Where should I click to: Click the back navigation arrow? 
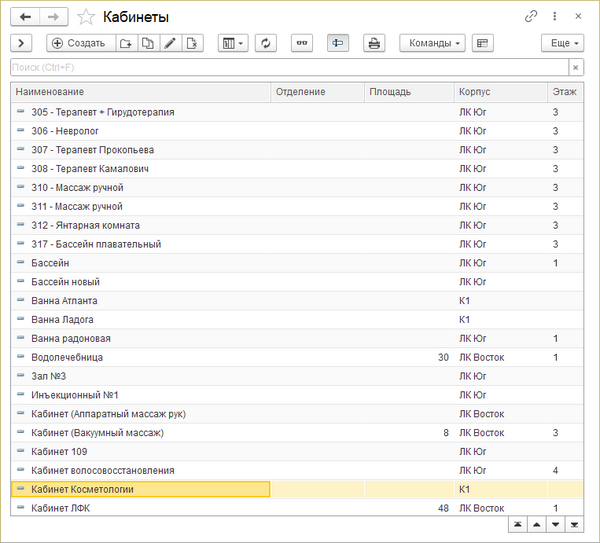pyautogui.click(x=25, y=17)
